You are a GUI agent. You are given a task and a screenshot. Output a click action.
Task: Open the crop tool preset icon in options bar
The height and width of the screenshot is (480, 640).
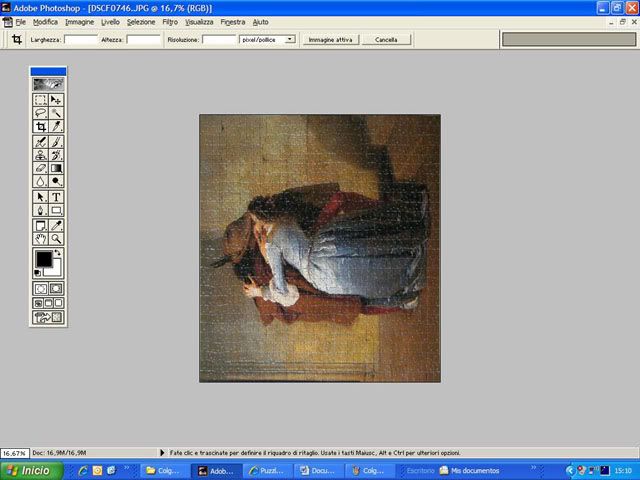[17, 40]
